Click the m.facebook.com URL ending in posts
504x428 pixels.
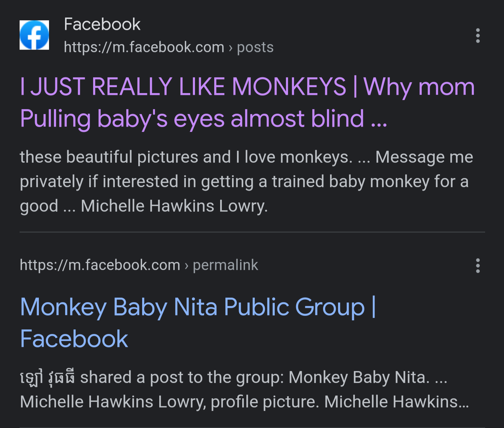click(x=144, y=47)
